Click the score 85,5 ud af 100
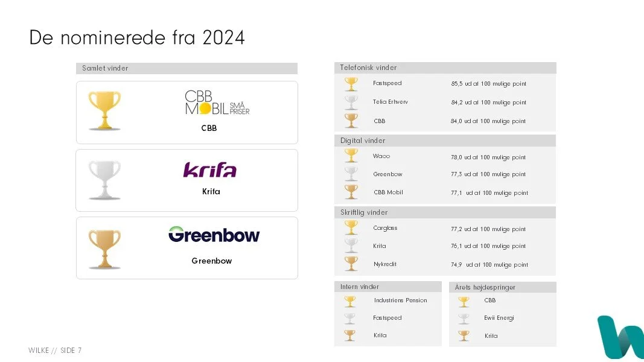 (x=489, y=84)
